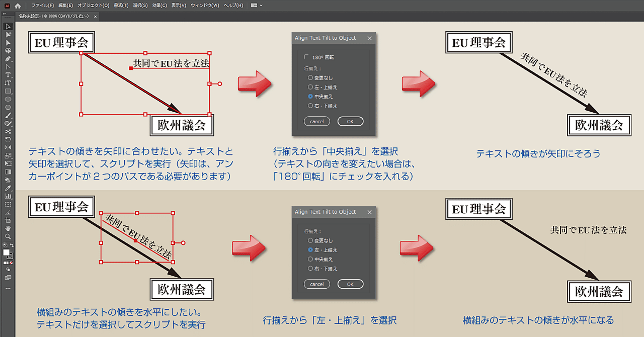Enable the 180°回転 checkbox
This screenshot has height=337, width=644.
pyautogui.click(x=306, y=57)
